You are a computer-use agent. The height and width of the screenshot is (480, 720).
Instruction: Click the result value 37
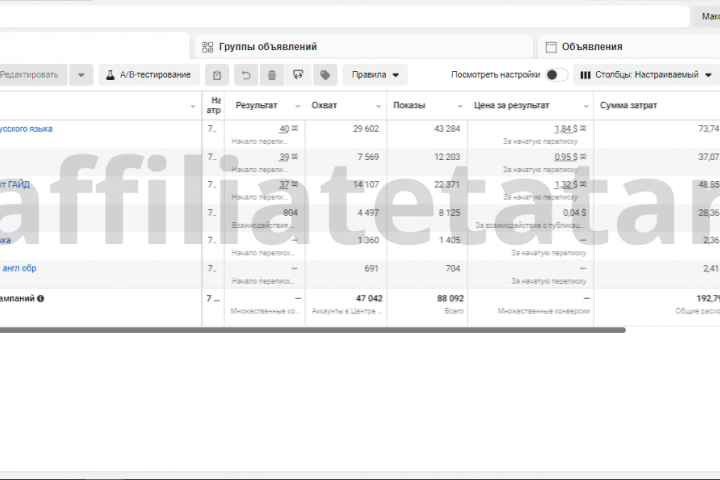pos(284,185)
